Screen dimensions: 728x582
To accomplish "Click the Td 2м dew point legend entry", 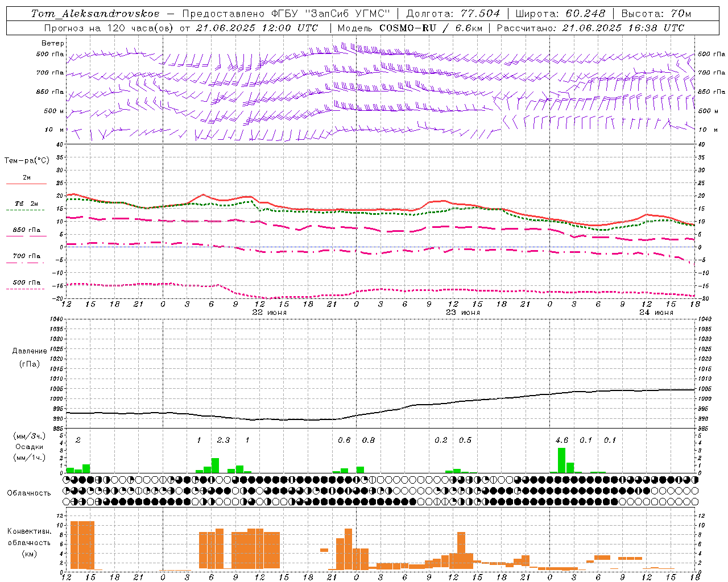I will (27, 203).
